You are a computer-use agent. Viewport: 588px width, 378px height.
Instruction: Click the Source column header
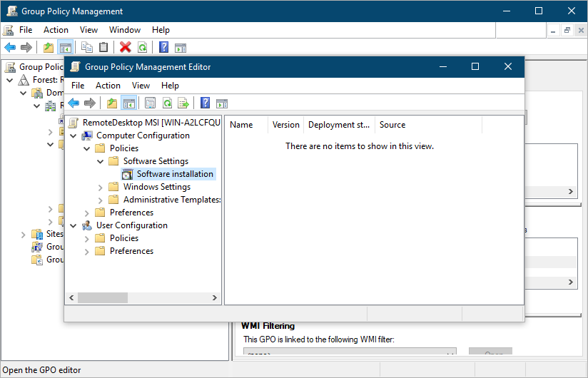(392, 125)
